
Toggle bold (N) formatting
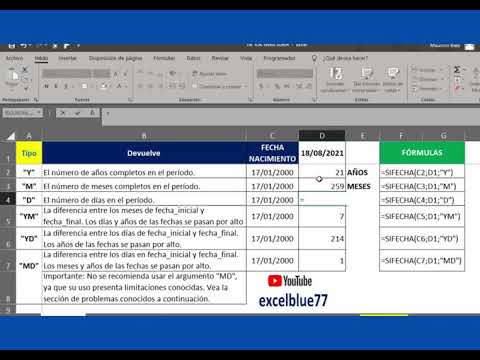46,86
